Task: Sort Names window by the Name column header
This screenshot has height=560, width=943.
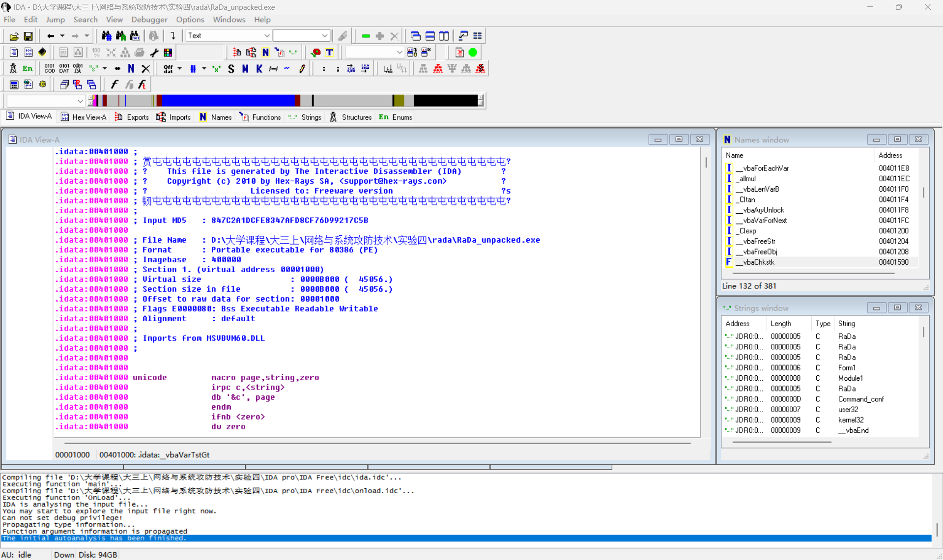Action: click(x=798, y=155)
